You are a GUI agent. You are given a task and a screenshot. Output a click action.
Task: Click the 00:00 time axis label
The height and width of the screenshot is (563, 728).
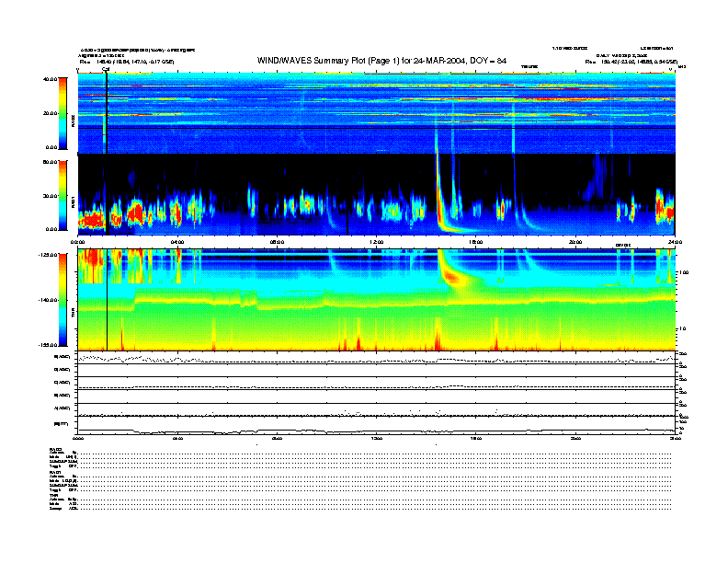click(x=79, y=242)
